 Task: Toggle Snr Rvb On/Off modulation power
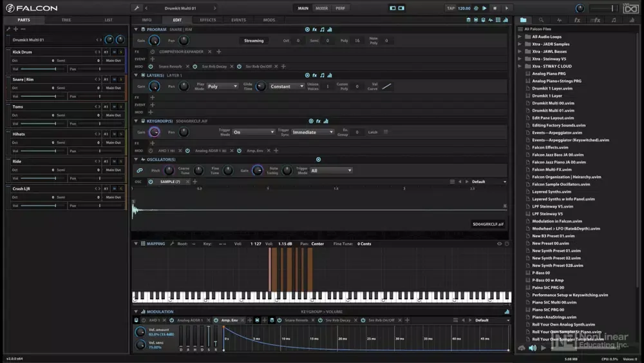(x=239, y=66)
